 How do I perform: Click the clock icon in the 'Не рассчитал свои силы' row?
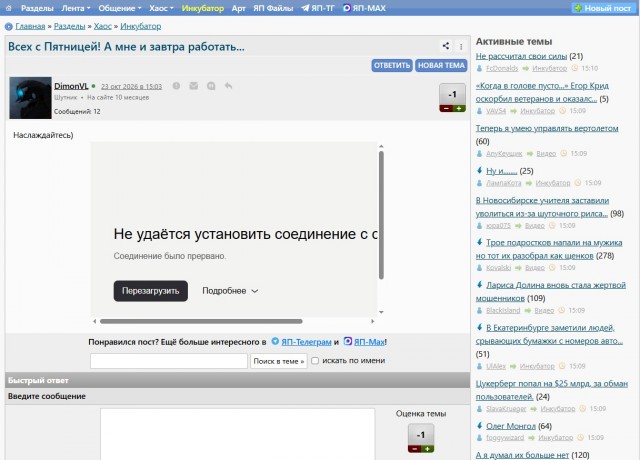[x=575, y=68]
